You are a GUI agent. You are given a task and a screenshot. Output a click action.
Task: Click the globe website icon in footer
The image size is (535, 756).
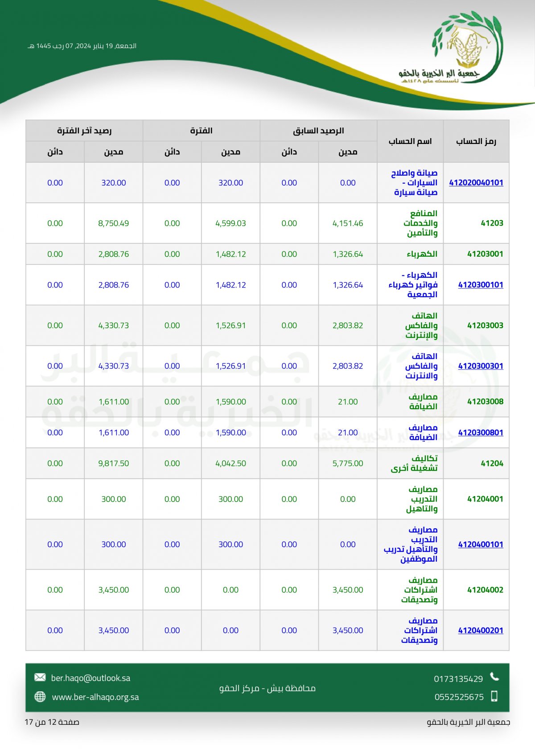pos(40,697)
